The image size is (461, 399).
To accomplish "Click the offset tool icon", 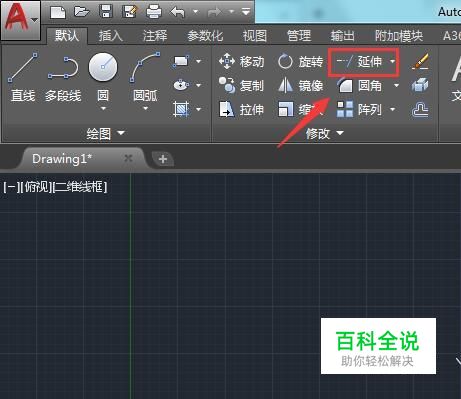I will (x=420, y=109).
